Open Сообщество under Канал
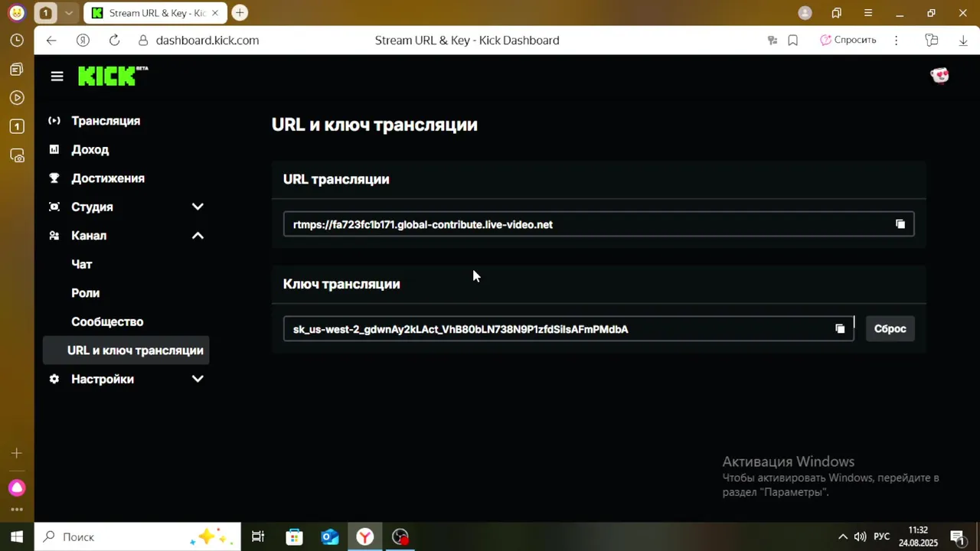980x551 pixels. coord(107,321)
